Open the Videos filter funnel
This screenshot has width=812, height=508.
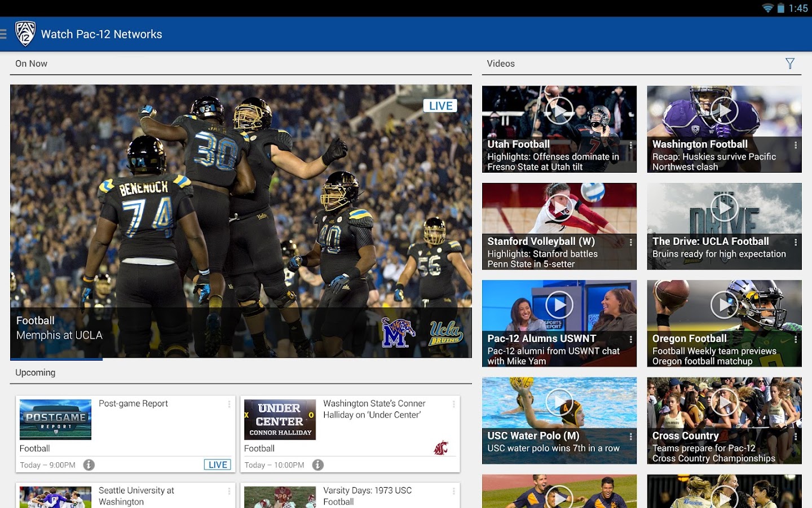(x=790, y=63)
